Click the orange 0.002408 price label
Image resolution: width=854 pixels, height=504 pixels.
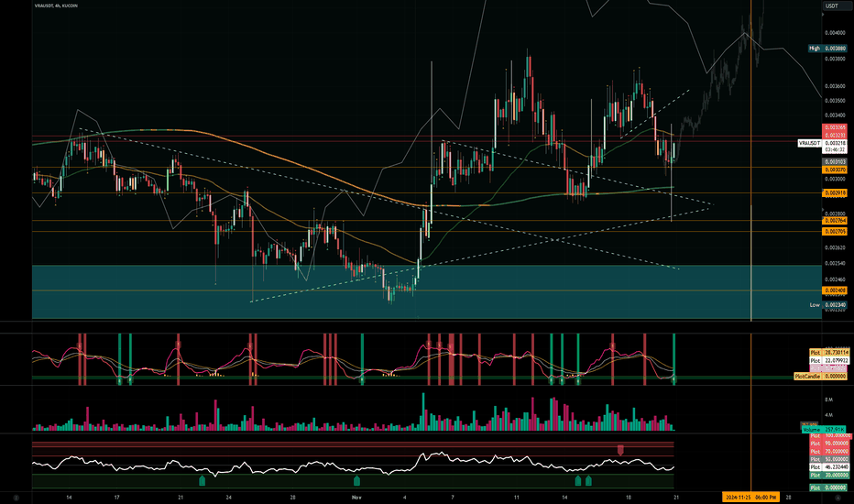835,290
